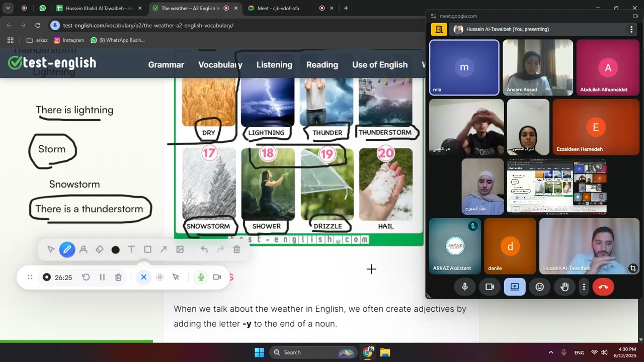Select the pen drawing tool
This screenshot has width=644, height=362.
coord(67,249)
